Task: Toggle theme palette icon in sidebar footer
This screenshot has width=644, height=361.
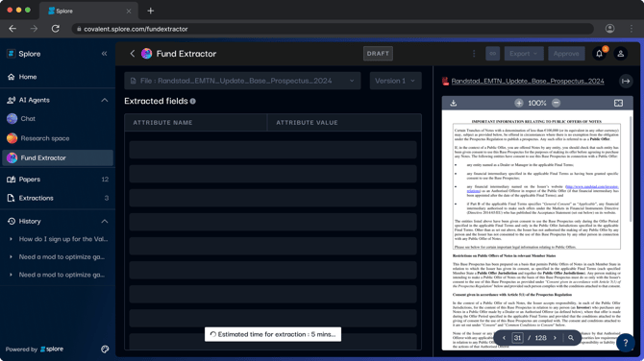Action: tap(105, 349)
